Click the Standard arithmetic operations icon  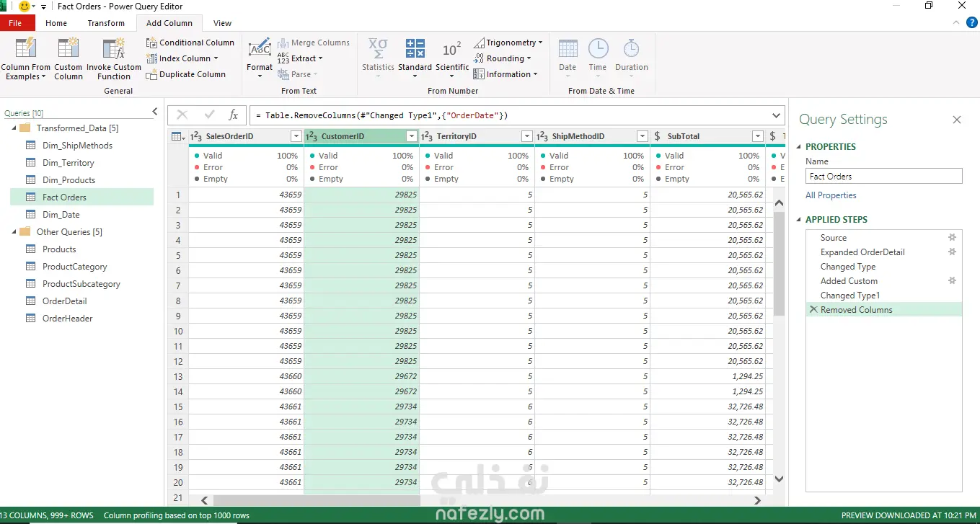pyautogui.click(x=415, y=48)
